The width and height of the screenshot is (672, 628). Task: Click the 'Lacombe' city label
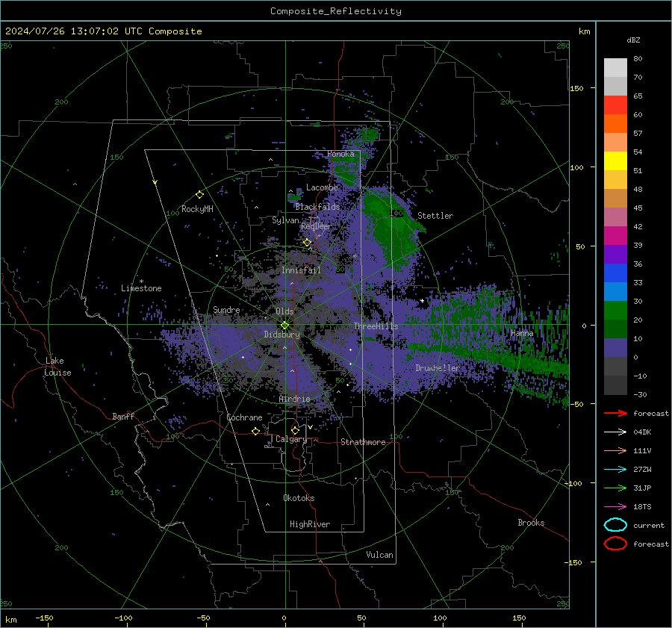point(322,187)
